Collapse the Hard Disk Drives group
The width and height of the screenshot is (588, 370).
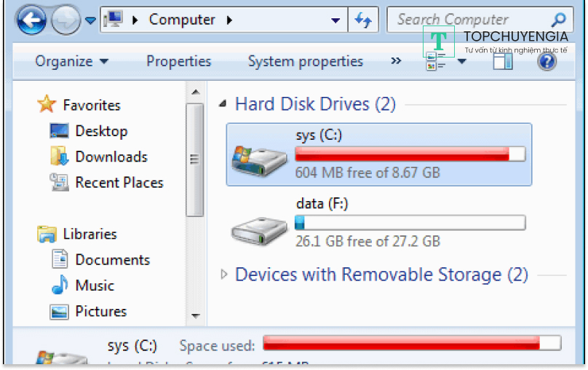click(223, 105)
